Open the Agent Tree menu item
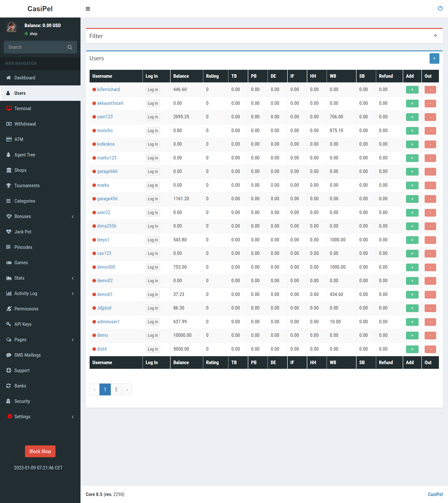This screenshot has height=503, width=448. 24,155
